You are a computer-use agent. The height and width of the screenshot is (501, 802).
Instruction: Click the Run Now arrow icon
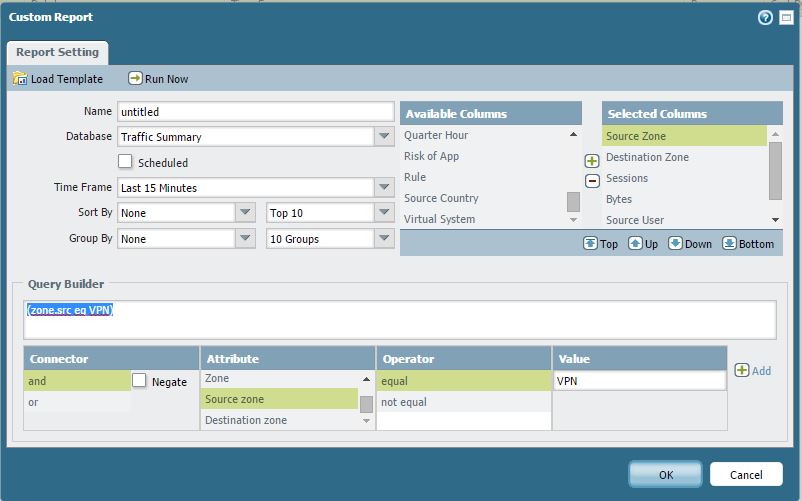[135, 78]
